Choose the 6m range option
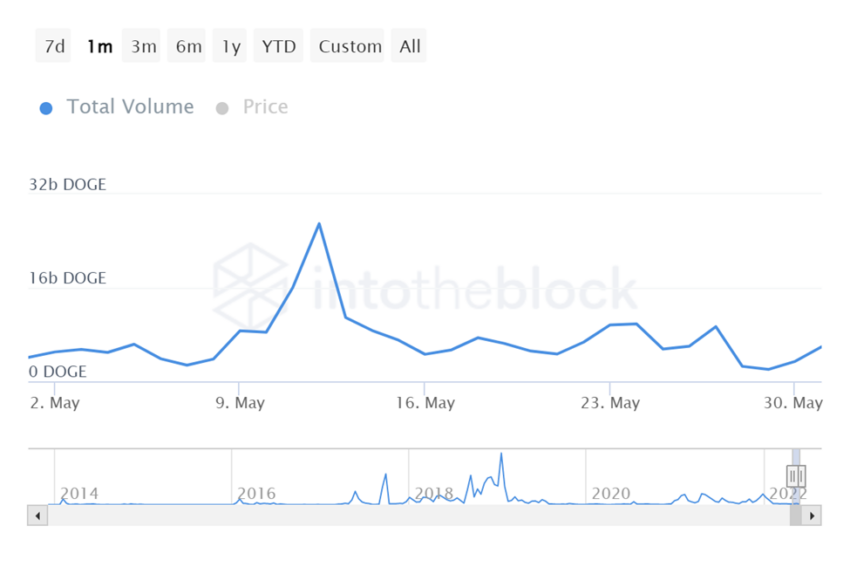This screenshot has width=850, height=567. (188, 46)
